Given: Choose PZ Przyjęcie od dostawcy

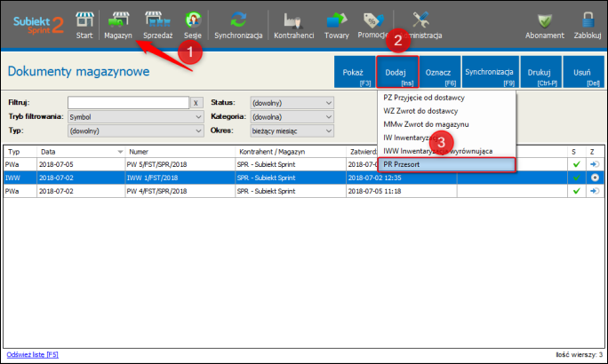Looking at the screenshot, I should point(427,97).
